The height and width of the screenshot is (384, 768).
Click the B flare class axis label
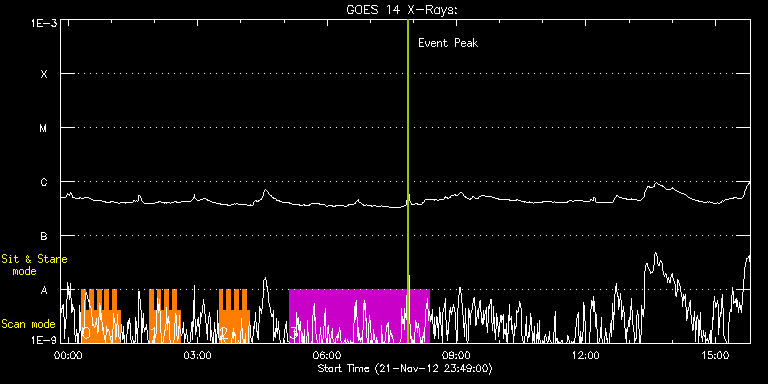pyautogui.click(x=44, y=236)
